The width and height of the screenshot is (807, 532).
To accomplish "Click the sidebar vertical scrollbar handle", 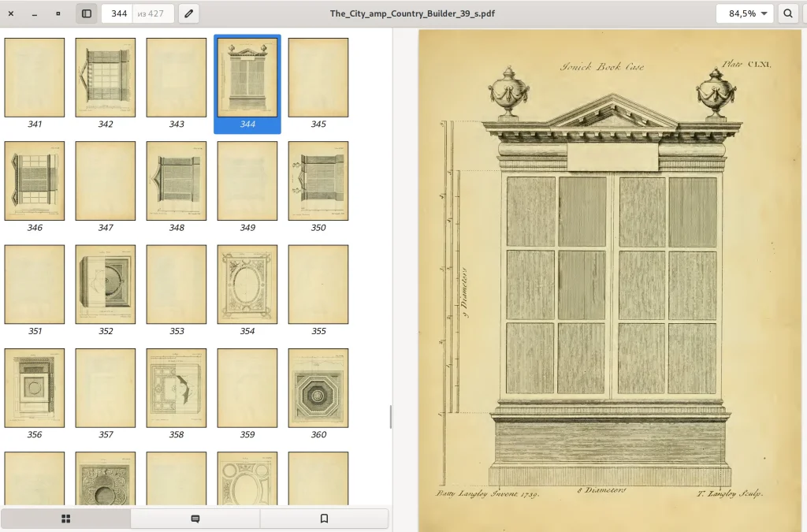I will click(x=391, y=416).
